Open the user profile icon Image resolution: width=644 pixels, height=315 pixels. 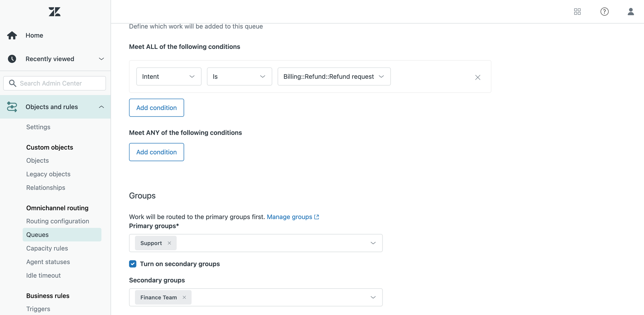point(630,12)
